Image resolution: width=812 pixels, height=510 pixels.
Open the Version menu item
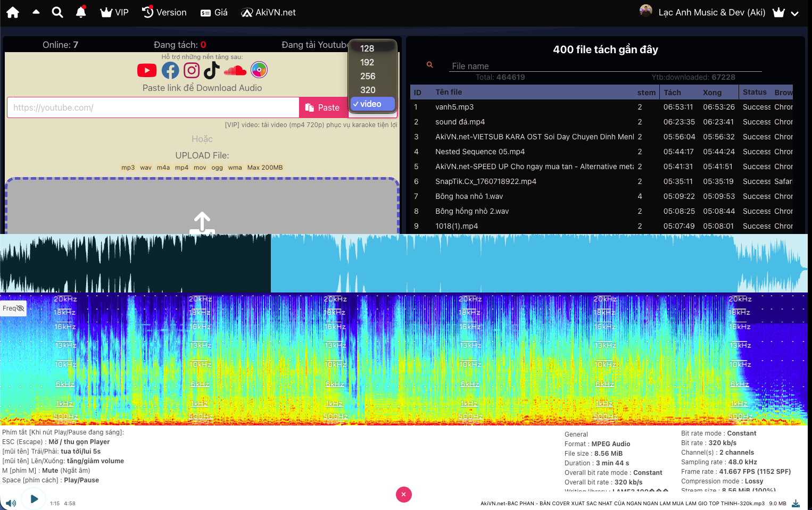coord(164,12)
